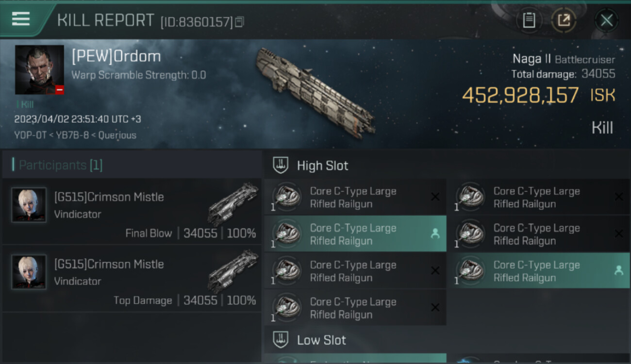Click the [PEW]Ordom pilot name

click(x=116, y=56)
